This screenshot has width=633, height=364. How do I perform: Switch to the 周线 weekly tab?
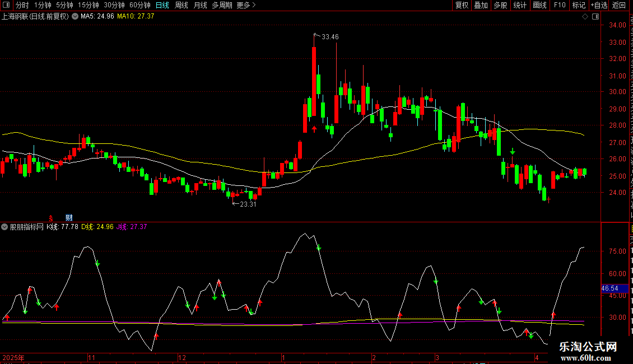coord(181,5)
